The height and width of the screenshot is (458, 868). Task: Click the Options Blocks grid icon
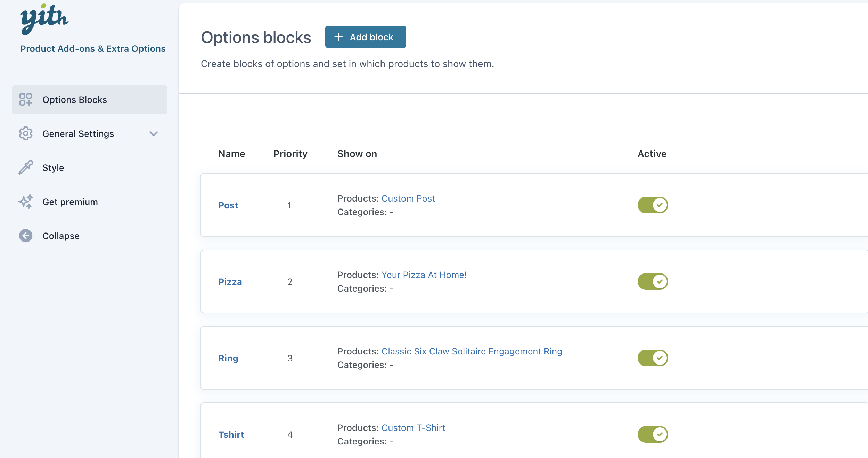coord(25,99)
